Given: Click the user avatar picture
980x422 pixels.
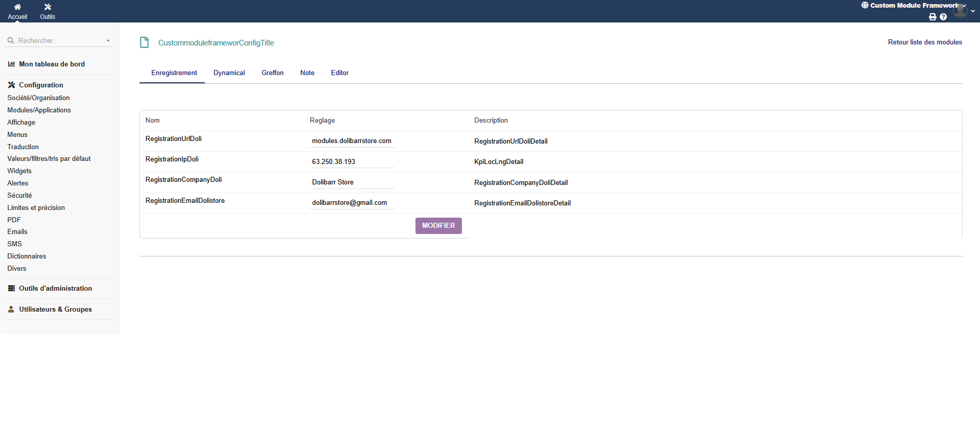Looking at the screenshot, I should (x=960, y=10).
